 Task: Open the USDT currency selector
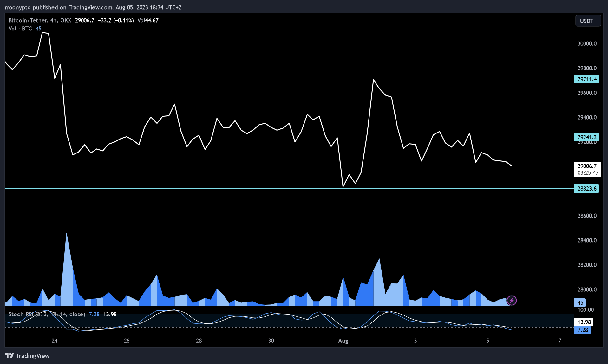(x=588, y=21)
